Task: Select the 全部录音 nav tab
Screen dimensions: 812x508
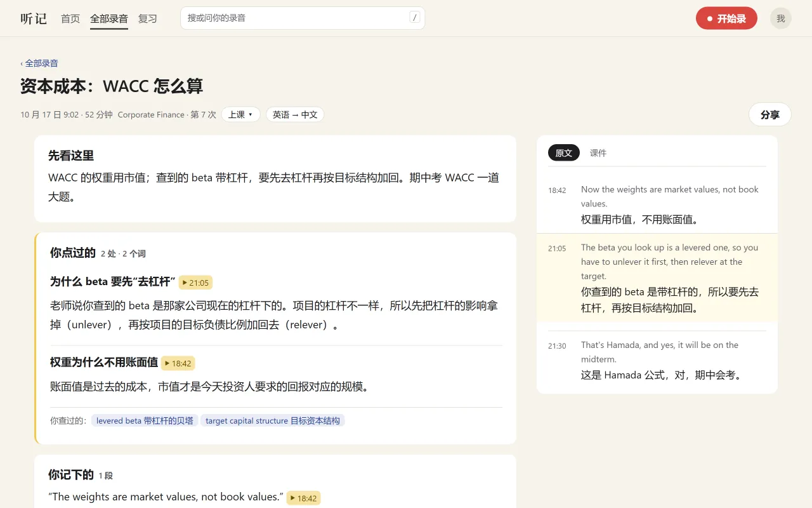Action: (x=109, y=18)
